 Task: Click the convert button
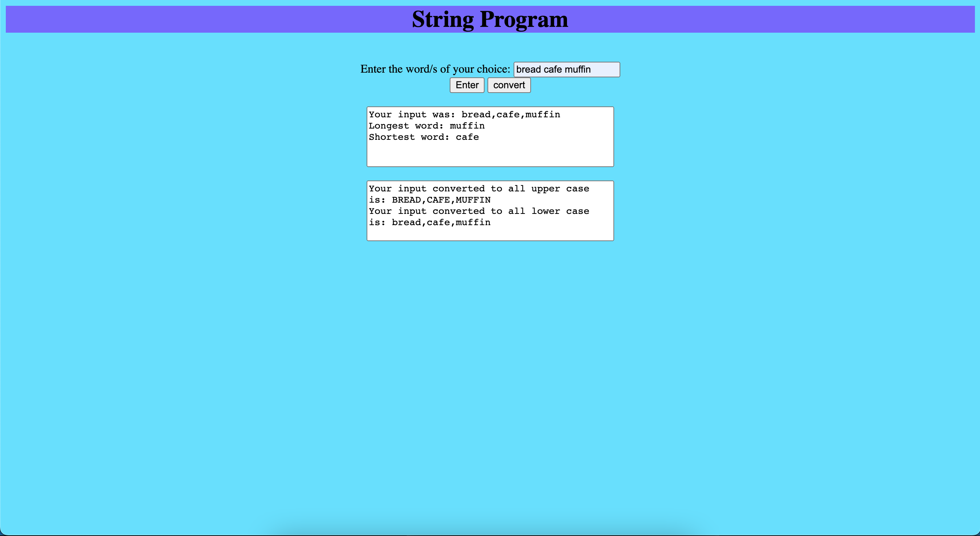[509, 85]
